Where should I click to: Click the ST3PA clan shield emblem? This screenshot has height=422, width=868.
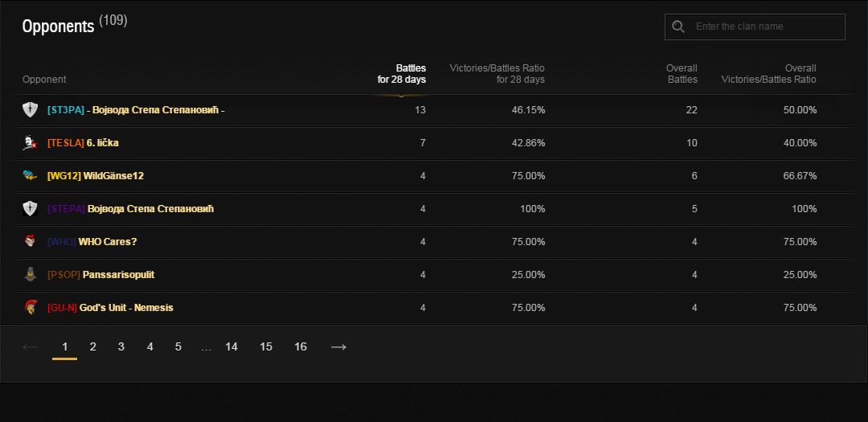(30, 110)
